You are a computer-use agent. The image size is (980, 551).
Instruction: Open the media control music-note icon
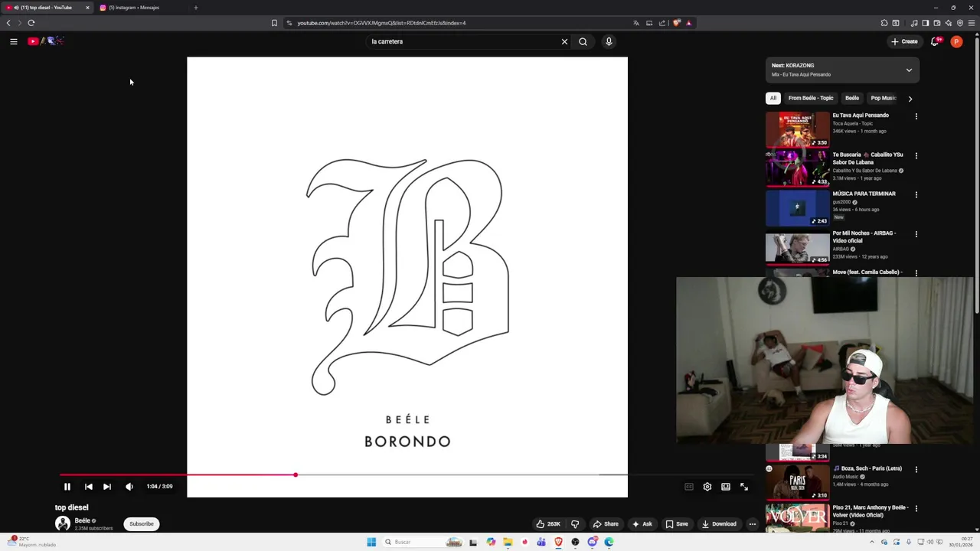[913, 23]
